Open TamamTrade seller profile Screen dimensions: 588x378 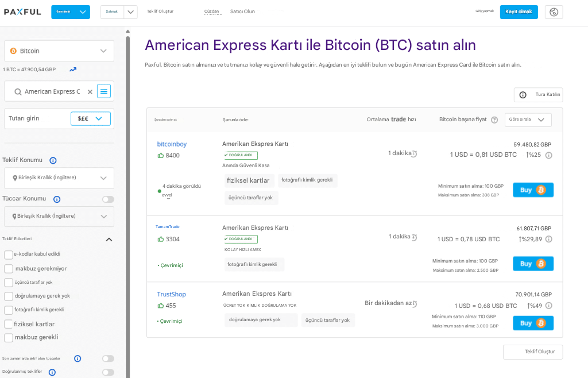click(167, 227)
